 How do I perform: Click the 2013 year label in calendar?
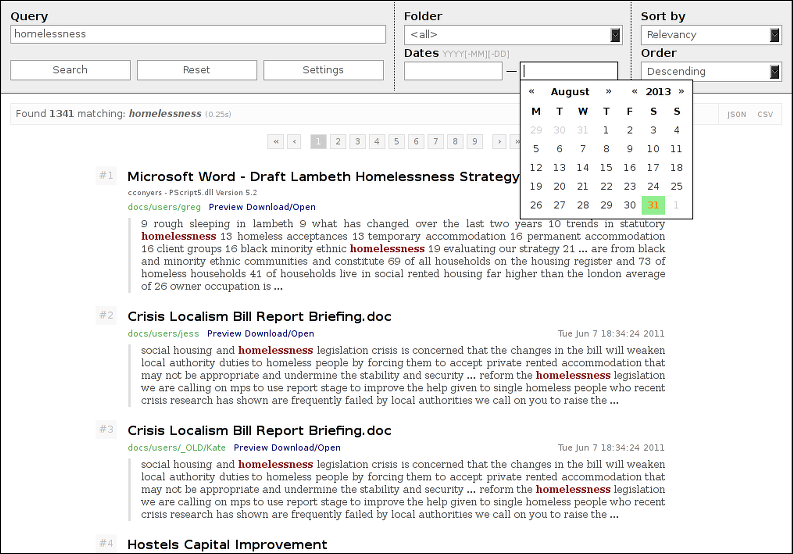658,92
